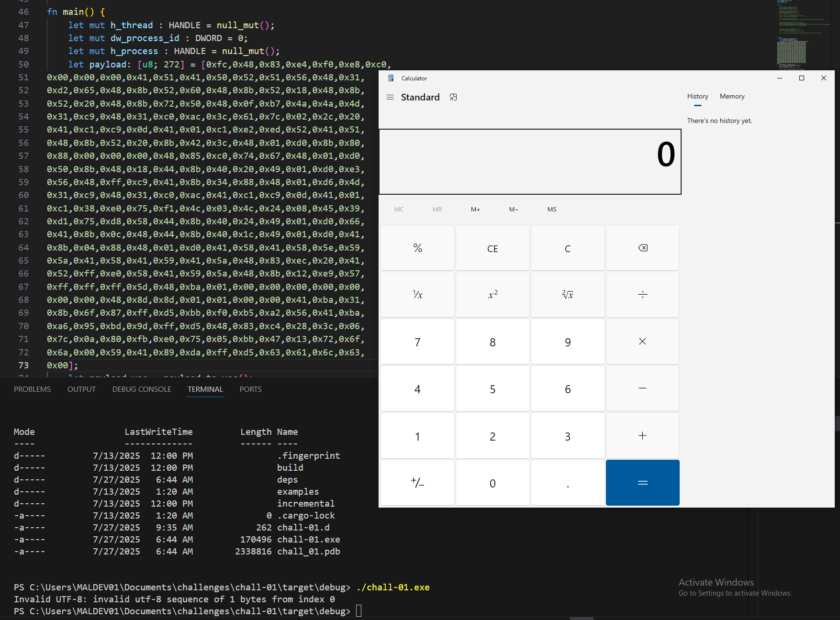Viewport: 840px width, 620px height.
Task: Click line number 73 in the gutter
Action: point(23,365)
